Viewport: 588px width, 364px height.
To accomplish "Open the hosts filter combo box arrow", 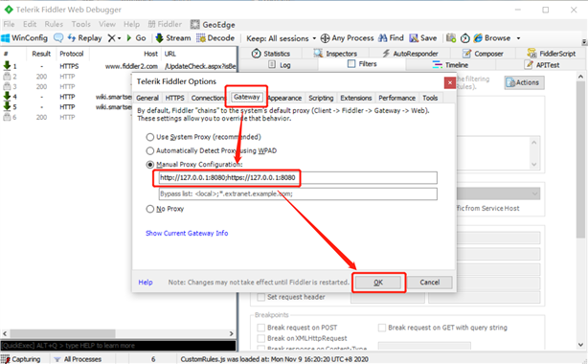I will pos(534,194).
